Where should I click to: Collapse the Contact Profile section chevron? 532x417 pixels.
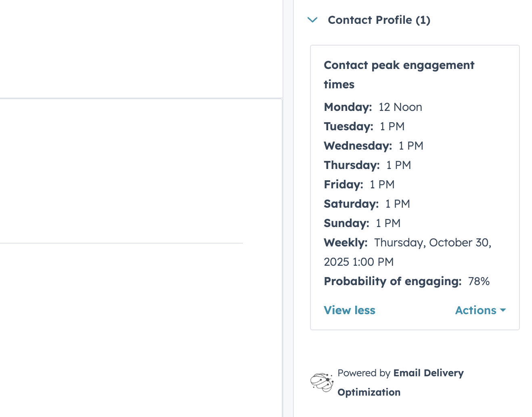point(312,20)
